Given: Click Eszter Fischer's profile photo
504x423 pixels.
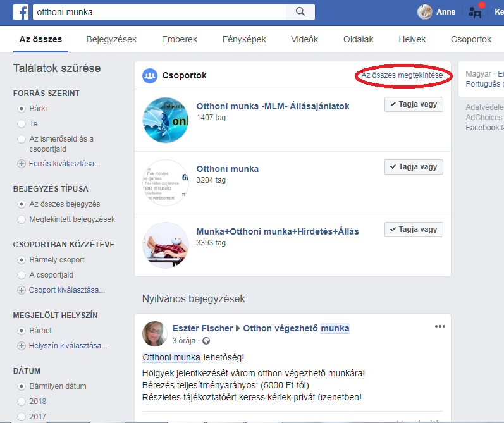Looking at the screenshot, I should 155,334.
